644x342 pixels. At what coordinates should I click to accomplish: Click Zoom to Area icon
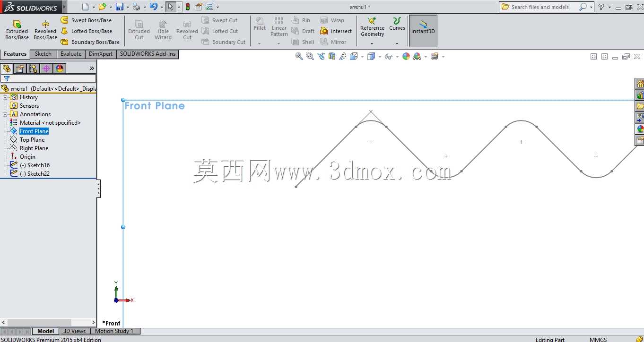coord(310,56)
